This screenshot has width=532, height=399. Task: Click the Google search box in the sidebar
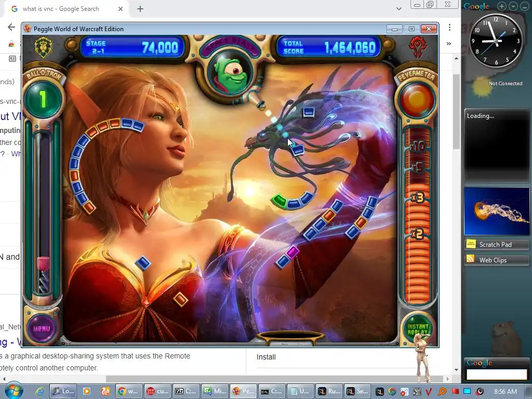click(497, 375)
